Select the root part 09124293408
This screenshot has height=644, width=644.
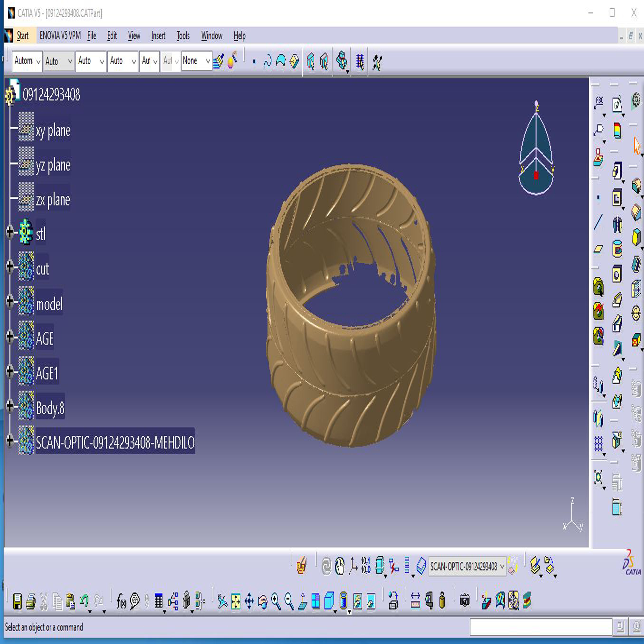coord(51,95)
